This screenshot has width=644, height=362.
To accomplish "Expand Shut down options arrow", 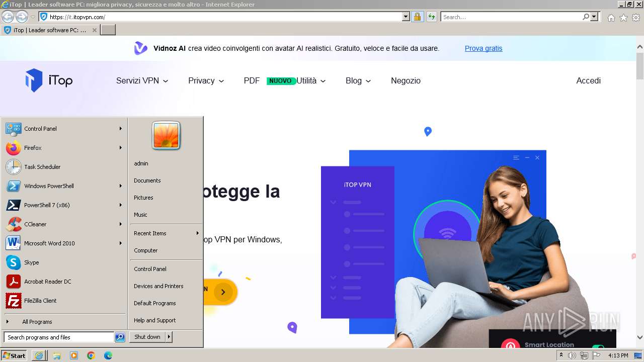I will [169, 337].
